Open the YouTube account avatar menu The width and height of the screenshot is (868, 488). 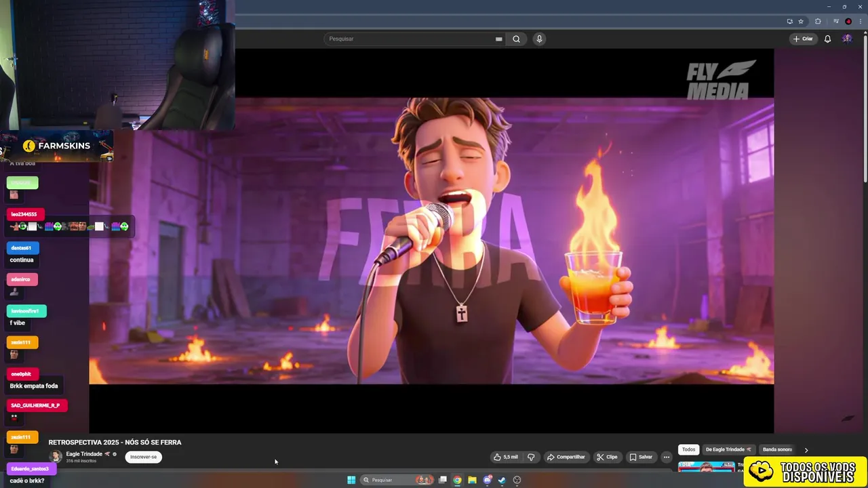[x=847, y=39]
